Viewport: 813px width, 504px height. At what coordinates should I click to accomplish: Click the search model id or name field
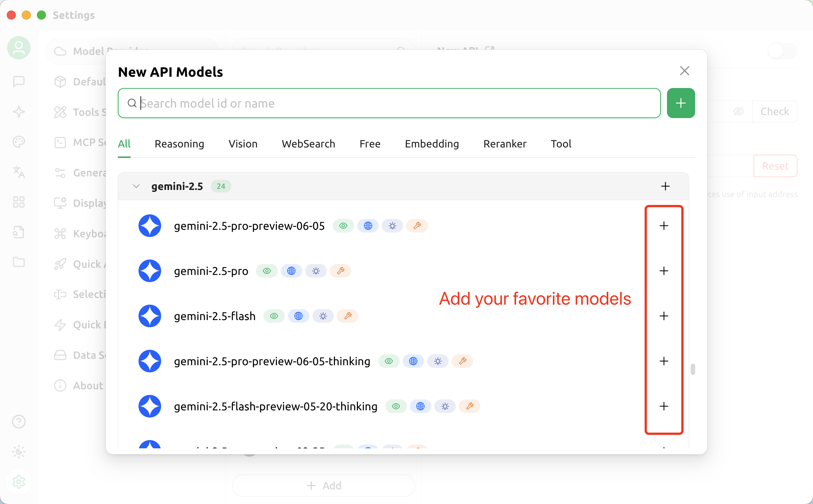pos(388,103)
